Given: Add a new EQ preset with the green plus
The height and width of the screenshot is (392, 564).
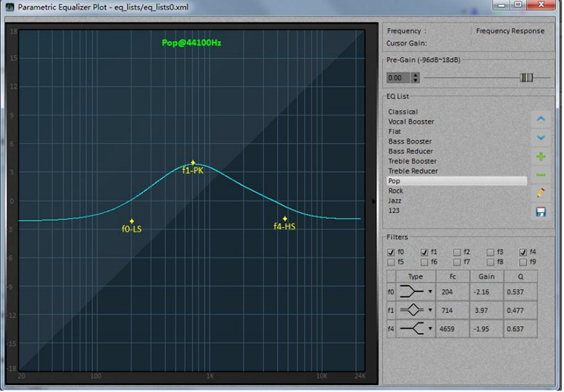Looking at the screenshot, I should (x=541, y=157).
